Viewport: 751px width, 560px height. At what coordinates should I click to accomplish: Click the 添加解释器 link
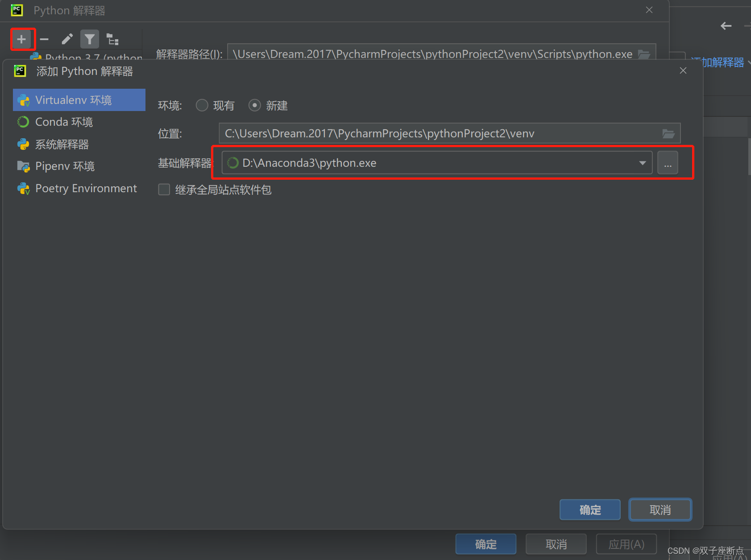[x=718, y=62]
